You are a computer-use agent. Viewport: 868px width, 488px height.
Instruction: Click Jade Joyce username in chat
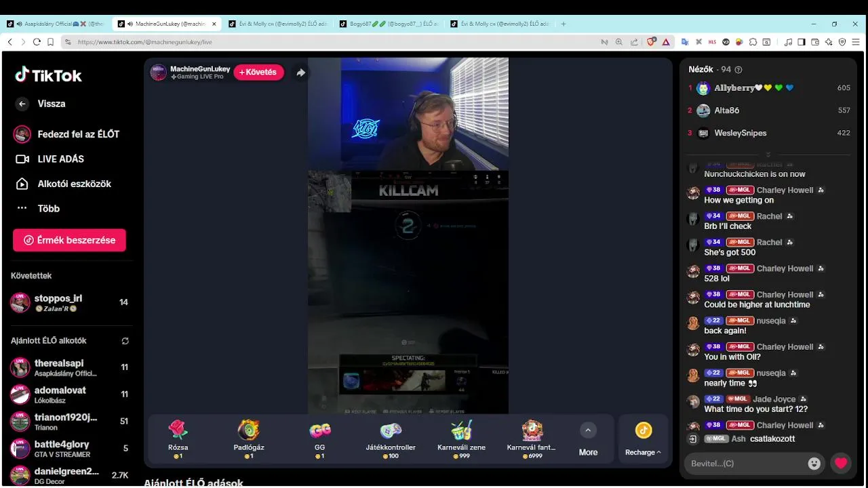click(774, 399)
